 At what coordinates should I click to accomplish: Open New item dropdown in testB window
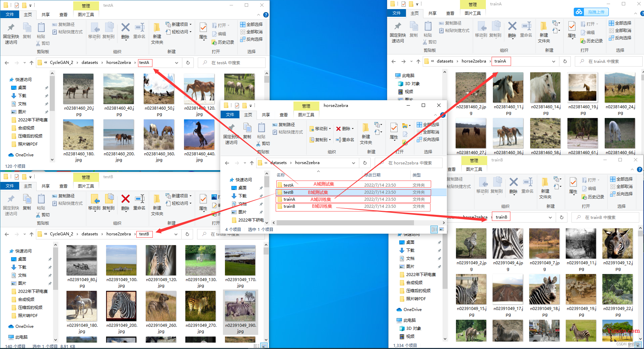[179, 196]
